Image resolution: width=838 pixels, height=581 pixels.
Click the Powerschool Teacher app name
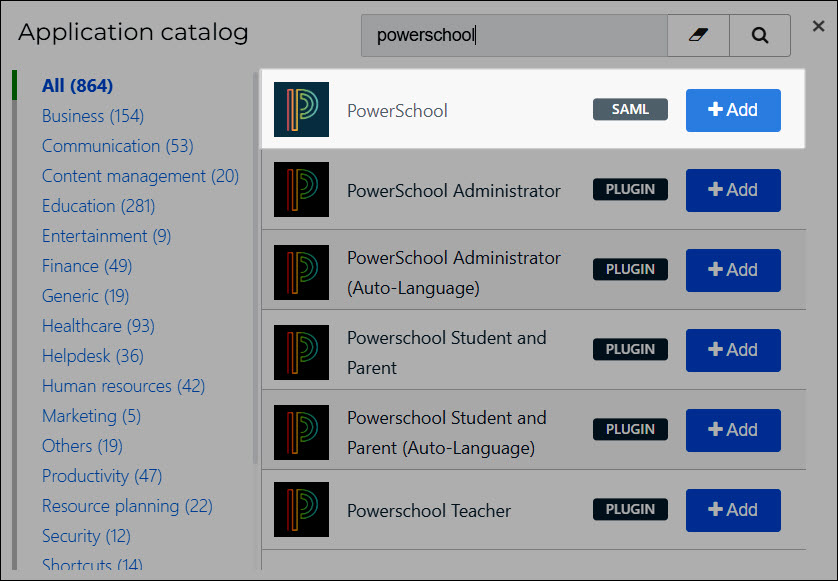pyautogui.click(x=429, y=511)
